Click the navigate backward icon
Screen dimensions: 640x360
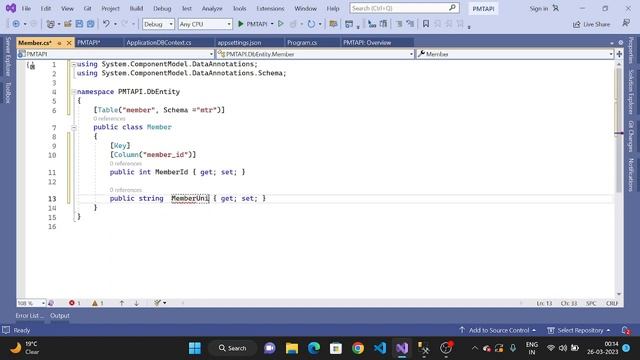[x=16, y=24]
